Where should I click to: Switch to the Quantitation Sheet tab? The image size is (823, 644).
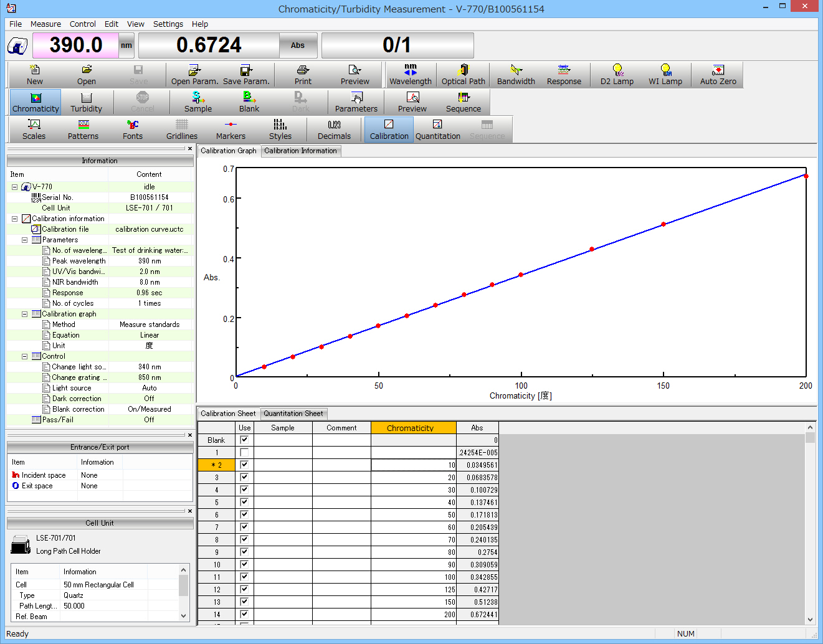coord(293,414)
